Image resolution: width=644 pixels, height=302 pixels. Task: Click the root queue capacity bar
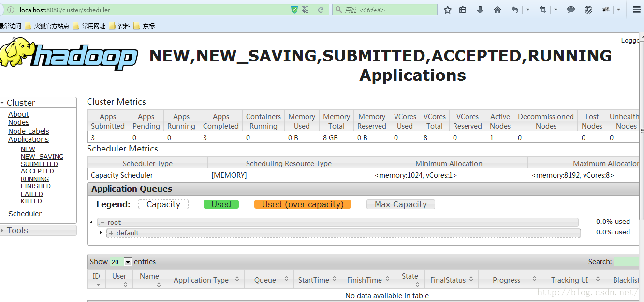337,222
